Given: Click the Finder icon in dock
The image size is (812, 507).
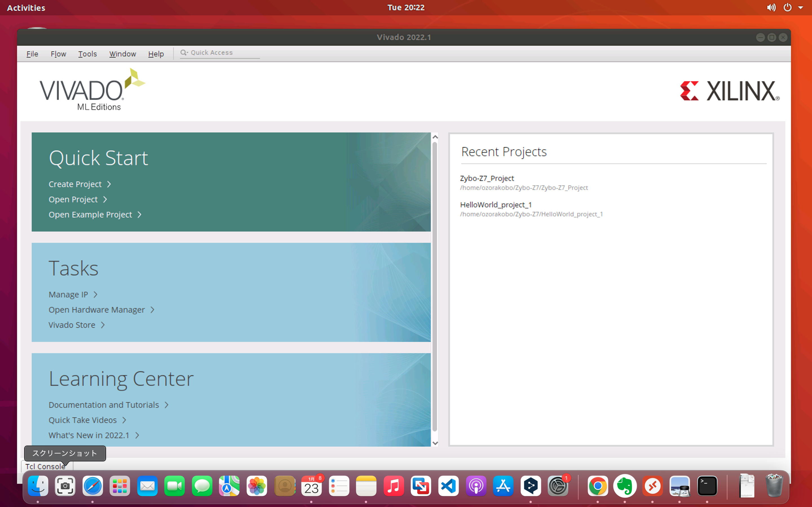Looking at the screenshot, I should 38,486.
